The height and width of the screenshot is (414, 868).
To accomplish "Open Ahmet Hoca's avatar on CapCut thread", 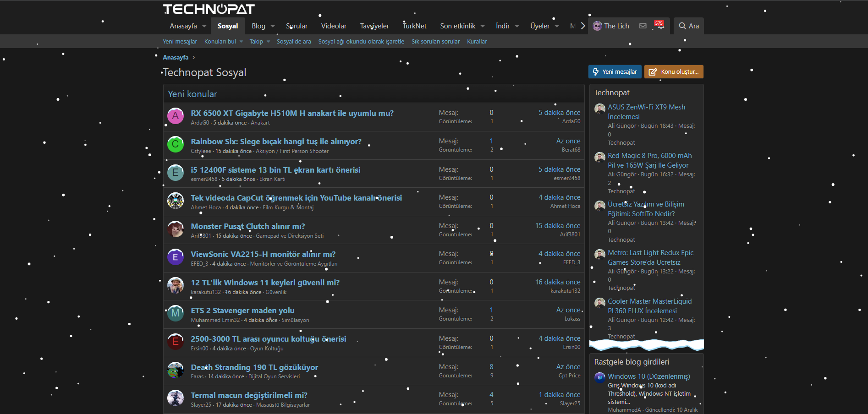I will tap(175, 201).
